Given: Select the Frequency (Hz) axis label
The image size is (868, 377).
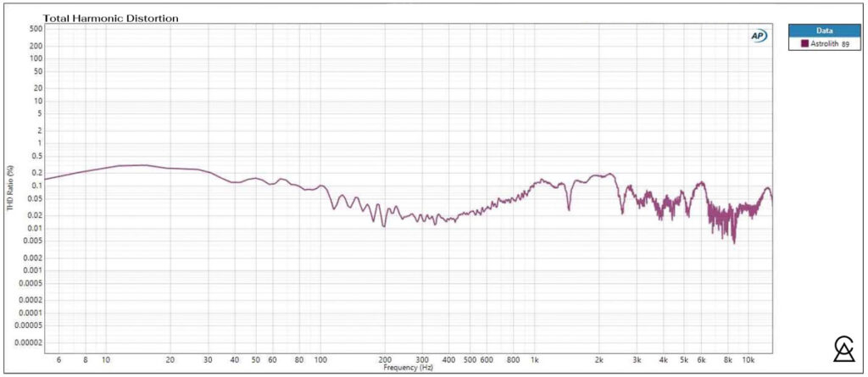Looking at the screenshot, I should tap(408, 368).
